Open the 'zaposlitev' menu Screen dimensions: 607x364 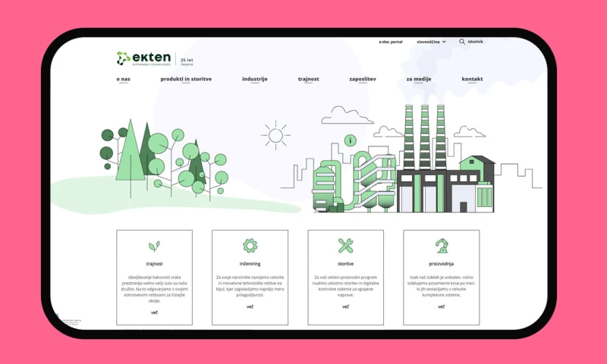tap(363, 79)
